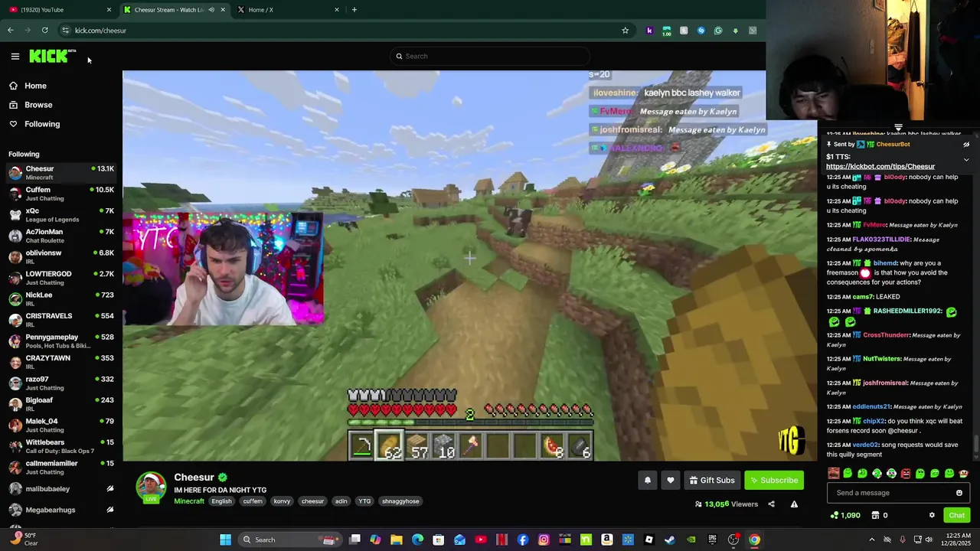Open Pennygameplay channel from the sidebar
This screenshot has width=980, height=551.
point(61,341)
